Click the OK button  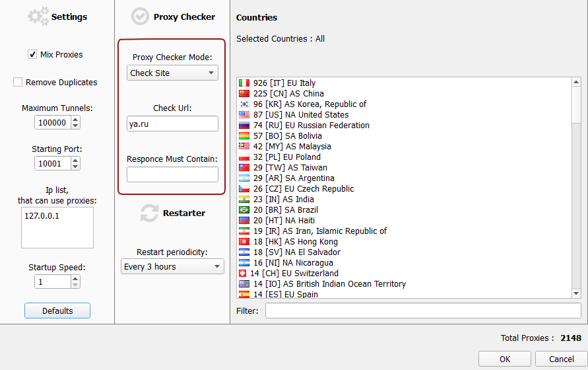505,359
